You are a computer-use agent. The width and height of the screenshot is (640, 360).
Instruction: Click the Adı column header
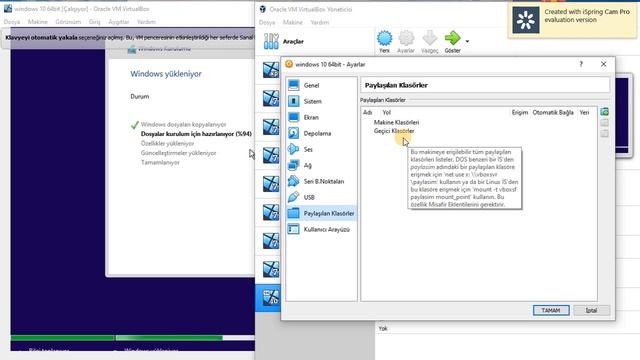click(x=367, y=112)
